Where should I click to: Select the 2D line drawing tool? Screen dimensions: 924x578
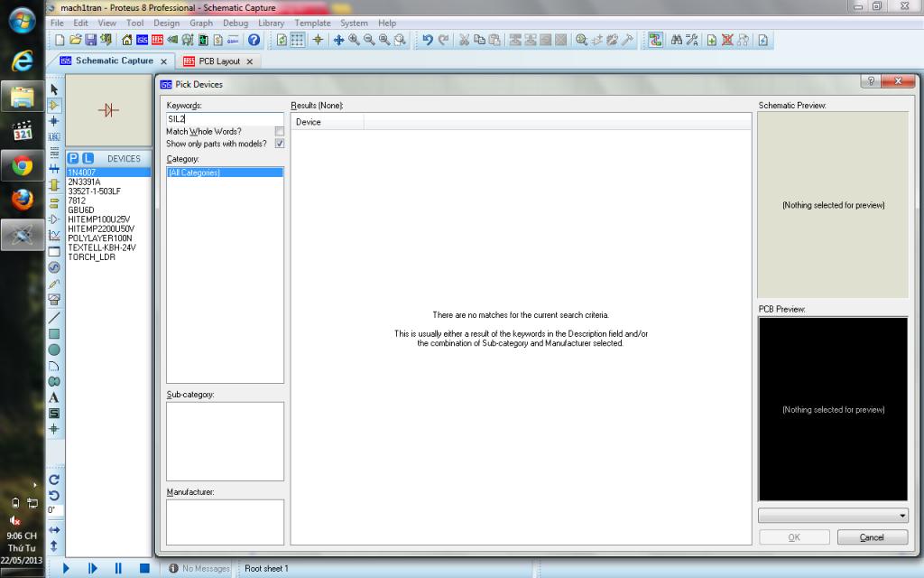click(54, 318)
